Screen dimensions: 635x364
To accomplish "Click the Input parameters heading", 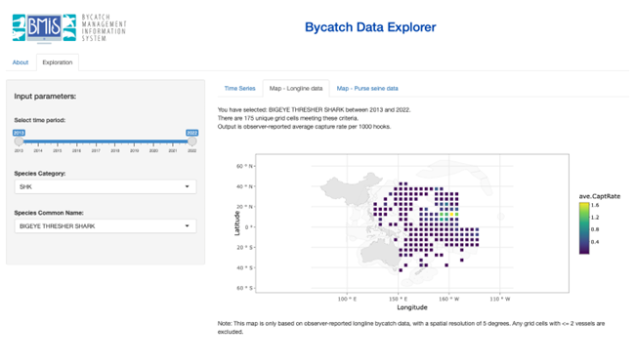I will coord(45,97).
